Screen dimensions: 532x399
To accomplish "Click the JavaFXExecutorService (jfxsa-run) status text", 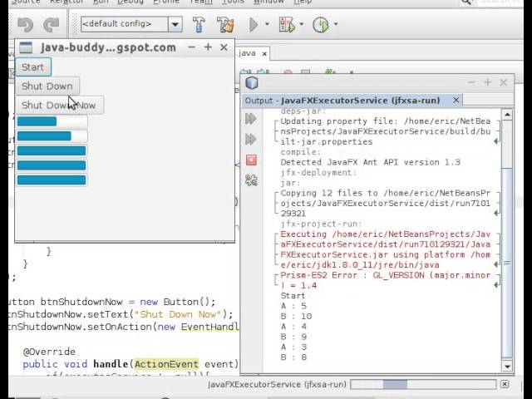I will click(277, 384).
